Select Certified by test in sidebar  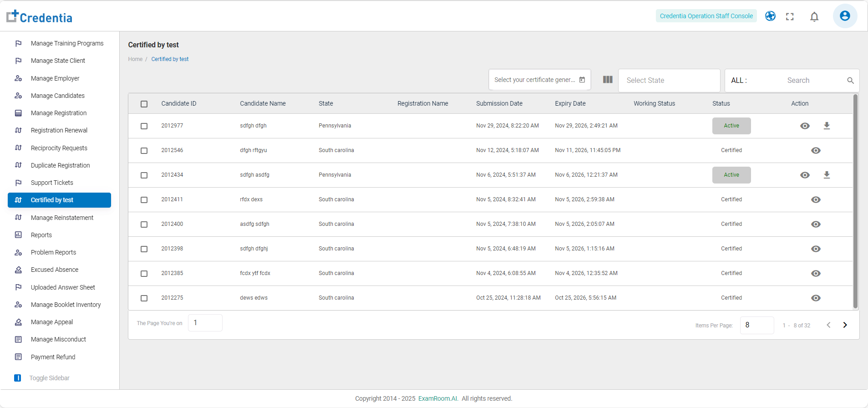pyautogui.click(x=59, y=200)
